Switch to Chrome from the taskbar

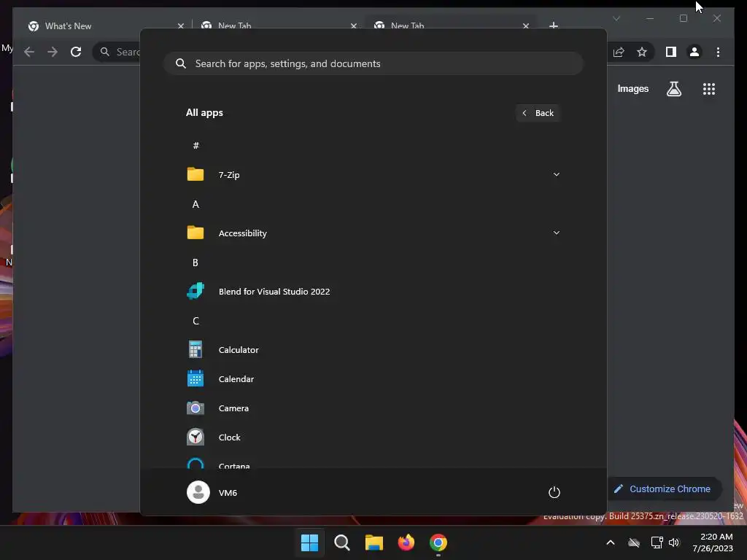click(438, 542)
